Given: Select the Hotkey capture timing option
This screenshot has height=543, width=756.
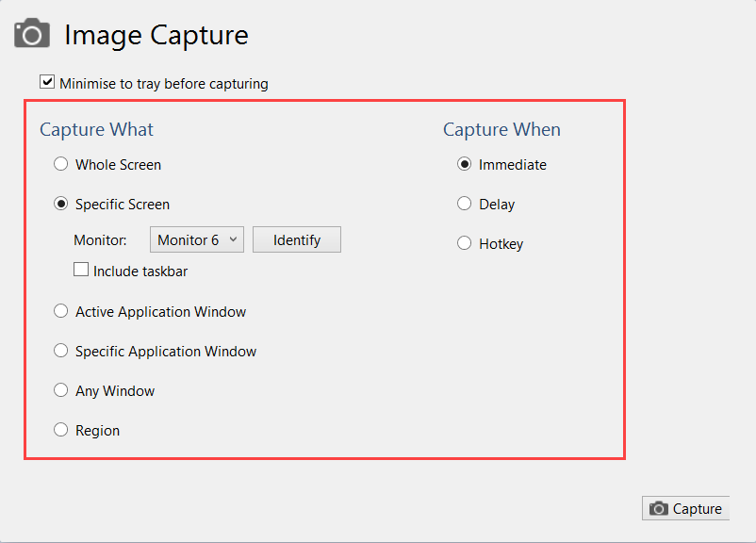Looking at the screenshot, I should click(464, 243).
